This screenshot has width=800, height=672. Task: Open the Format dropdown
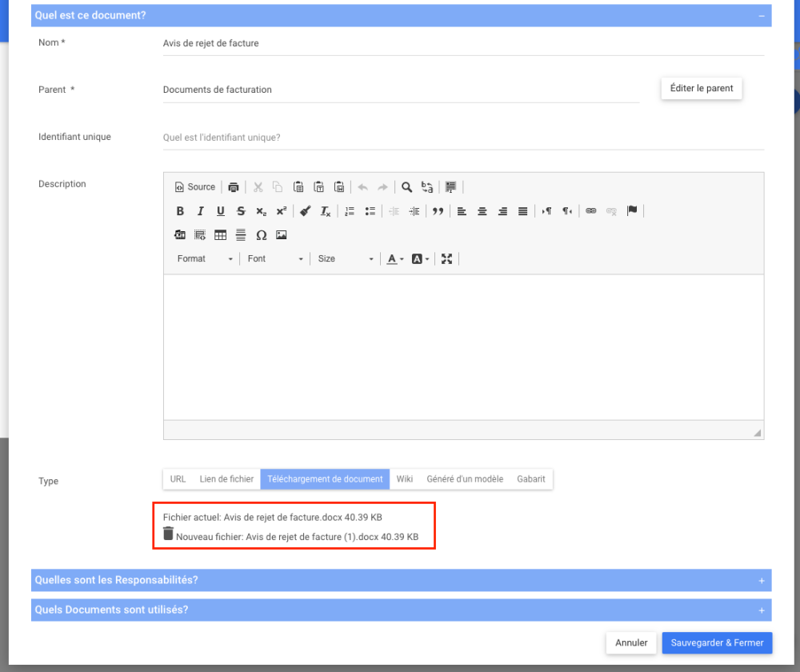tap(205, 258)
